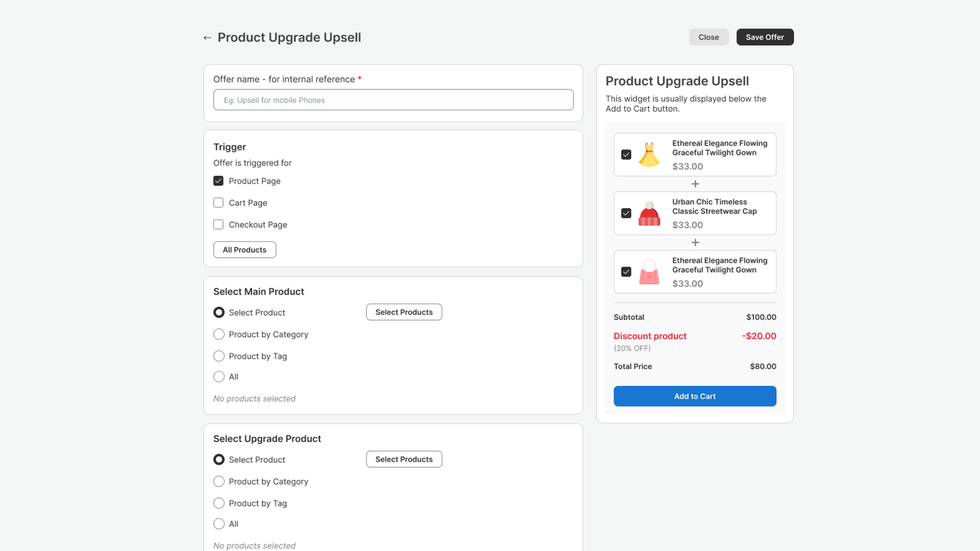Enable the Cart Page trigger

218,203
